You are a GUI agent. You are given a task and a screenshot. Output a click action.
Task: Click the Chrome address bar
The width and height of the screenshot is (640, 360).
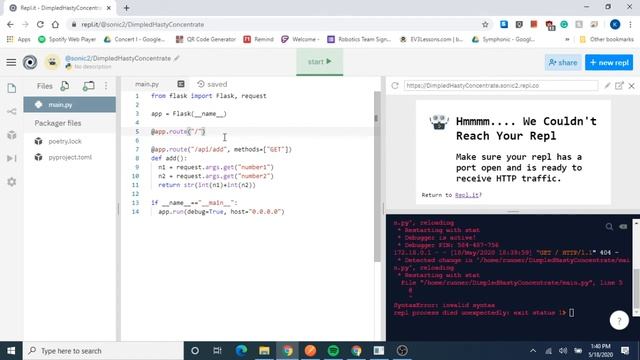click(x=278, y=24)
